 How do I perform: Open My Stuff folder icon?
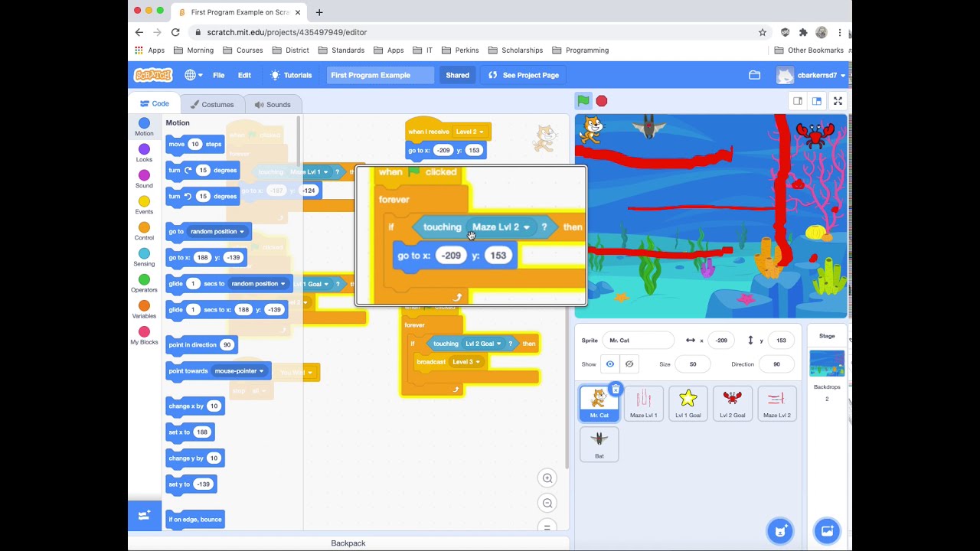tap(754, 75)
